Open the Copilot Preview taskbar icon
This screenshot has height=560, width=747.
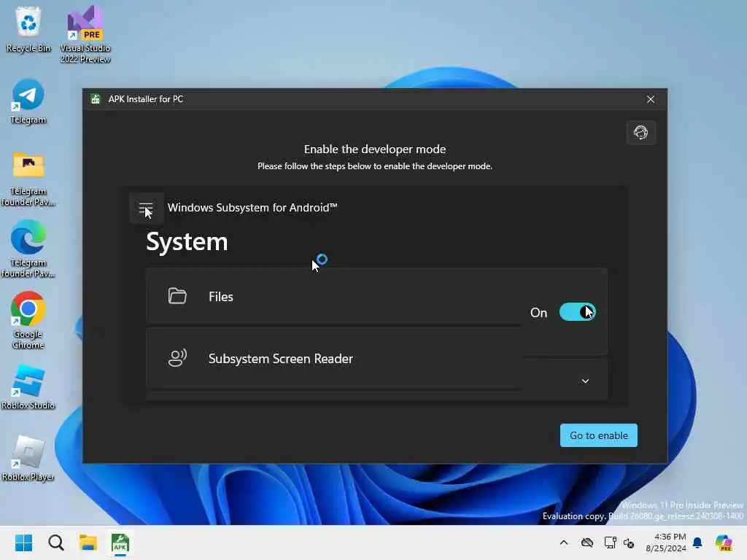coord(724,542)
